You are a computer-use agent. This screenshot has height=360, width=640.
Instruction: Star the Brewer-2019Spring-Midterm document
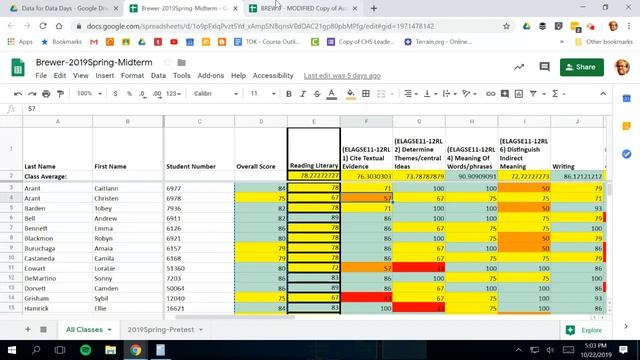click(168, 62)
